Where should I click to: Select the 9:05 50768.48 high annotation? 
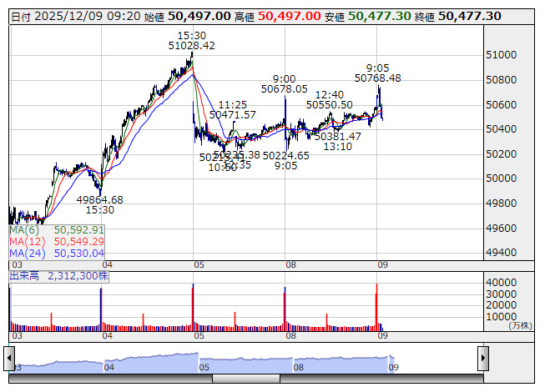(378, 73)
